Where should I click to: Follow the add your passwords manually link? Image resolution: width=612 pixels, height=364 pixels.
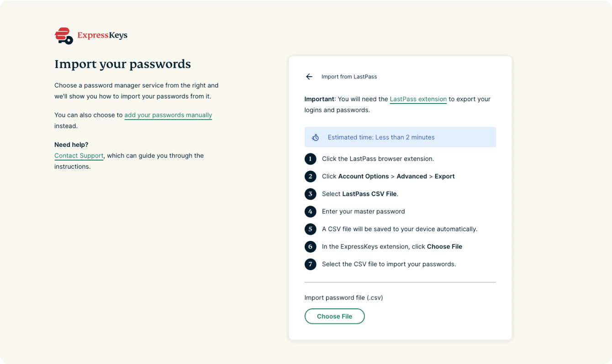(168, 115)
